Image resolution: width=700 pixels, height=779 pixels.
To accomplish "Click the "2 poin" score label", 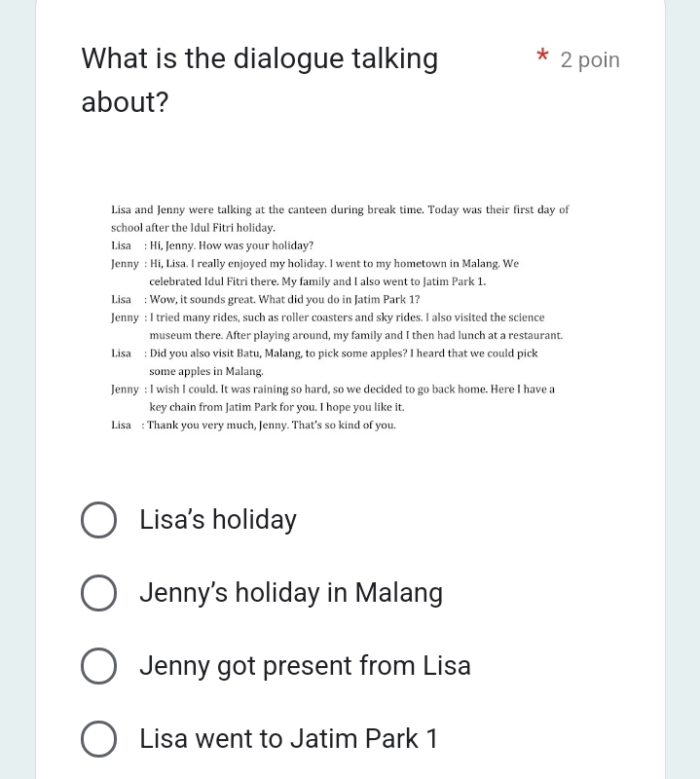I will pos(590,60).
